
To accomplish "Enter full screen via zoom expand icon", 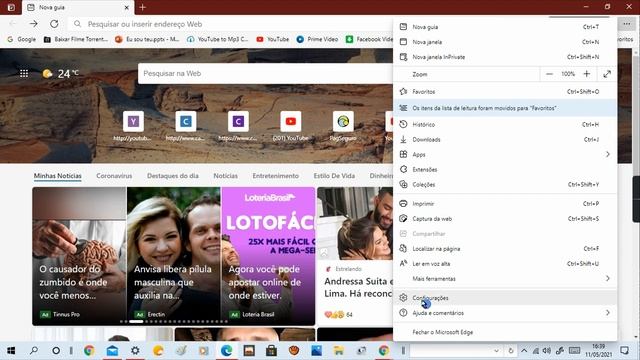I will 607,74.
